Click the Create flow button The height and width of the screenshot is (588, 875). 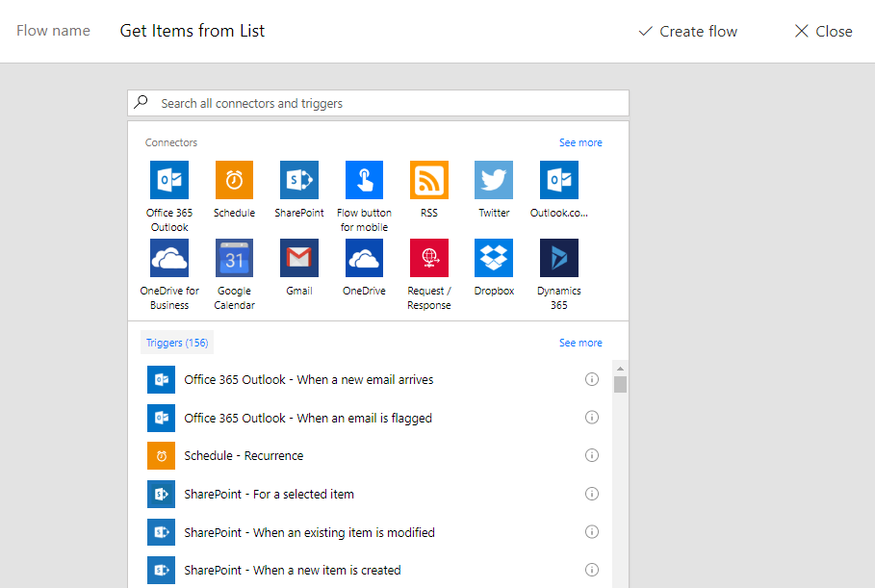[688, 32]
